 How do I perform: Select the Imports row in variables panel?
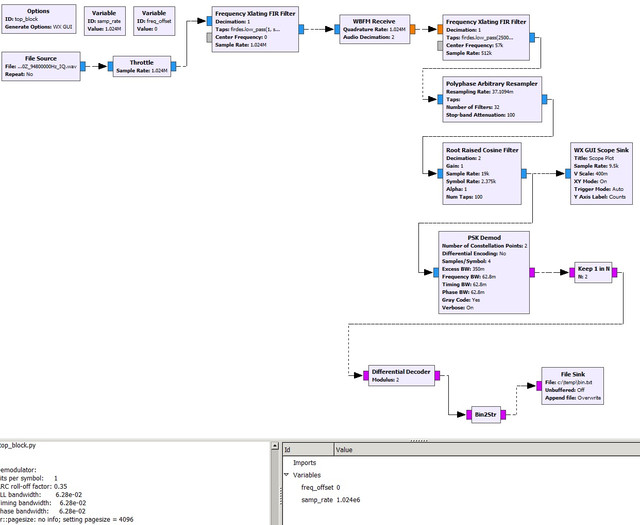pyautogui.click(x=461, y=463)
